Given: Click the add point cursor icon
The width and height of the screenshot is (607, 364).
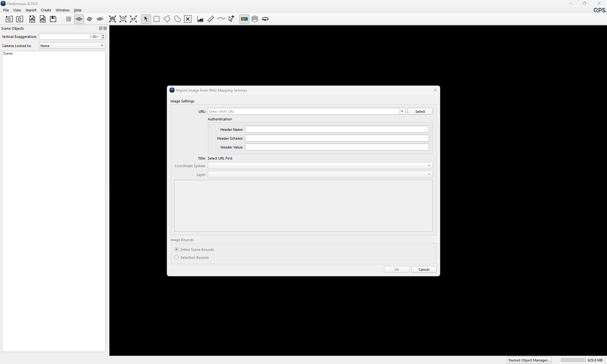Looking at the screenshot, I should (x=231, y=19).
